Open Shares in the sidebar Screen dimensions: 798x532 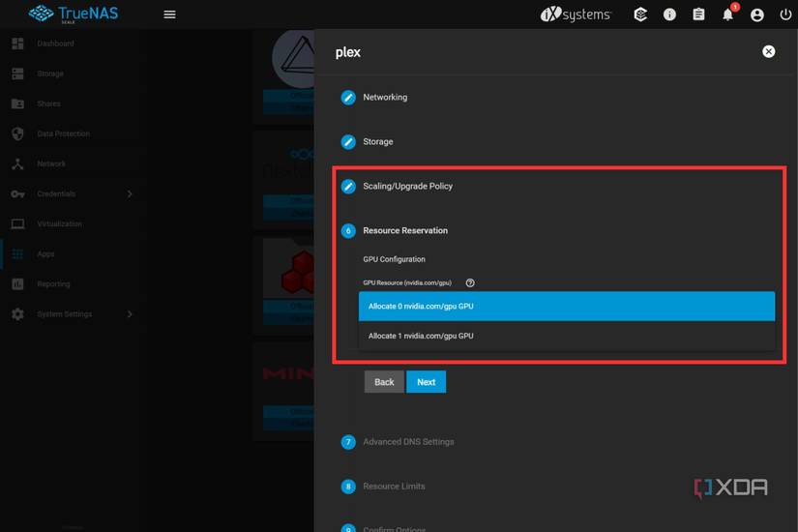[x=49, y=103]
